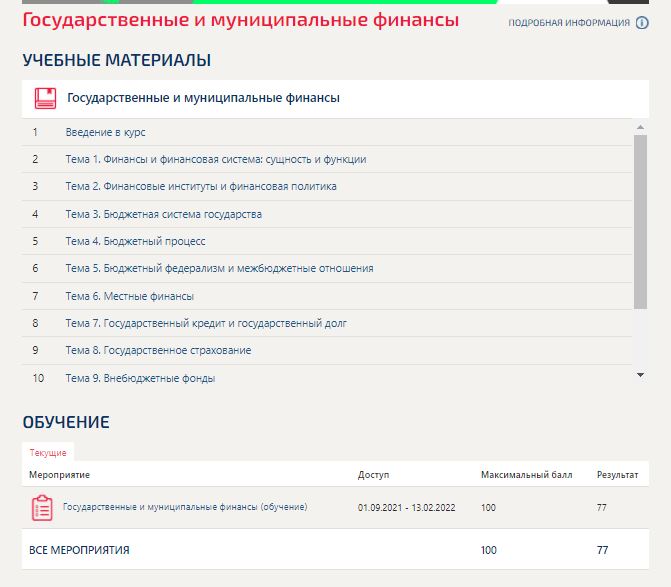The width and height of the screenshot is (671, 587).
Task: Click the Мероприятие column header
Action: click(x=59, y=475)
